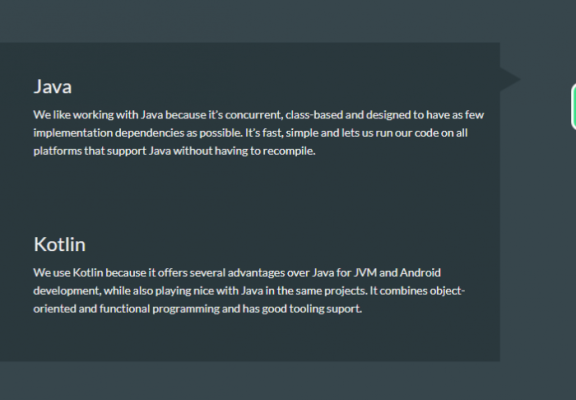Click the triangular pointer arrow on the panel
This screenshot has height=400, width=576.
point(510,79)
